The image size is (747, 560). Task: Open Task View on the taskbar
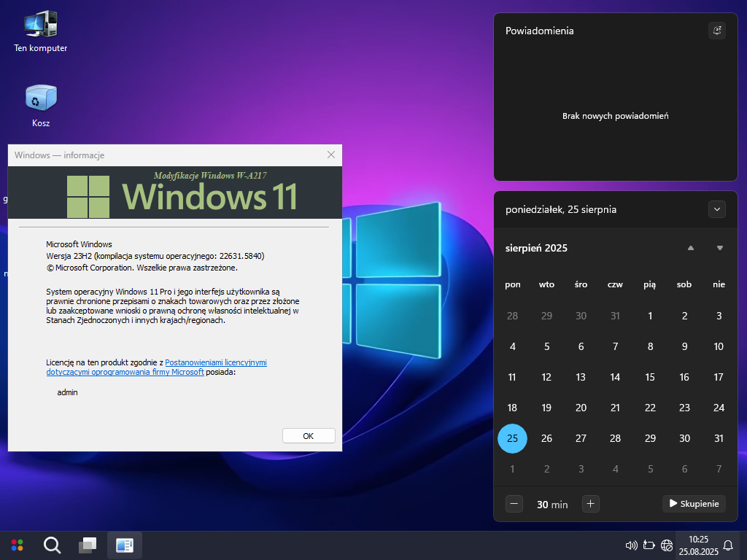88,545
